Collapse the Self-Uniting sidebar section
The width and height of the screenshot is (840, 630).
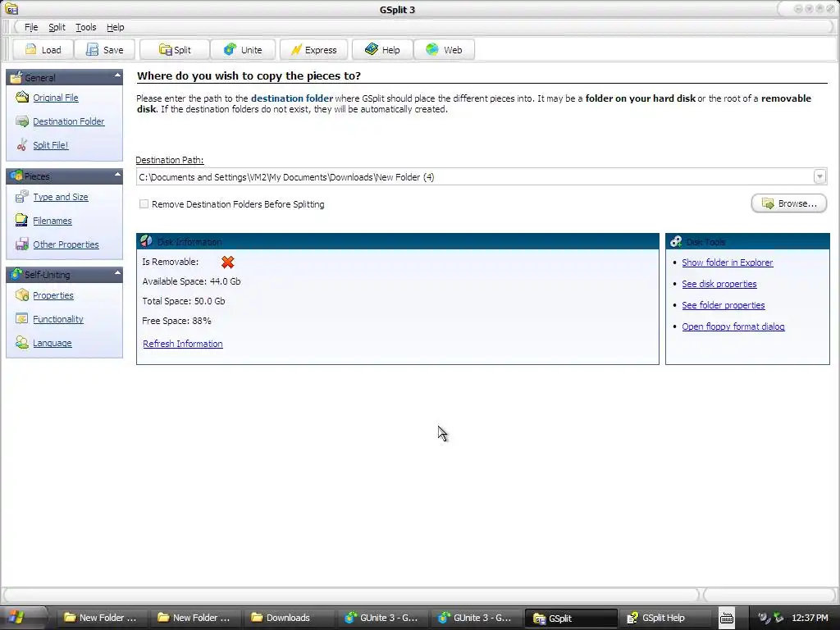point(117,273)
